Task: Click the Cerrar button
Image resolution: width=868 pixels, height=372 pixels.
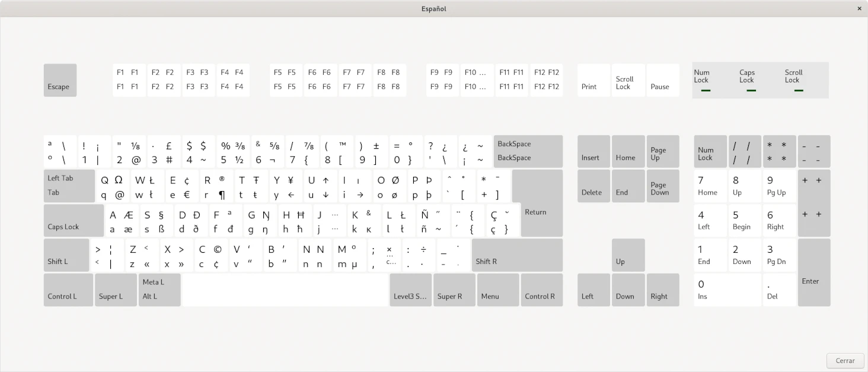Action: click(x=845, y=361)
